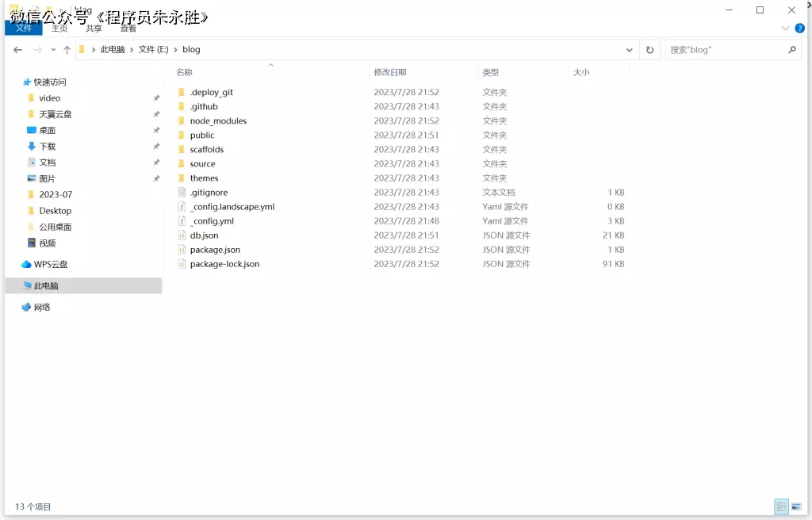
Task: Open 下载 folder in Quick access
Action: tap(48, 147)
